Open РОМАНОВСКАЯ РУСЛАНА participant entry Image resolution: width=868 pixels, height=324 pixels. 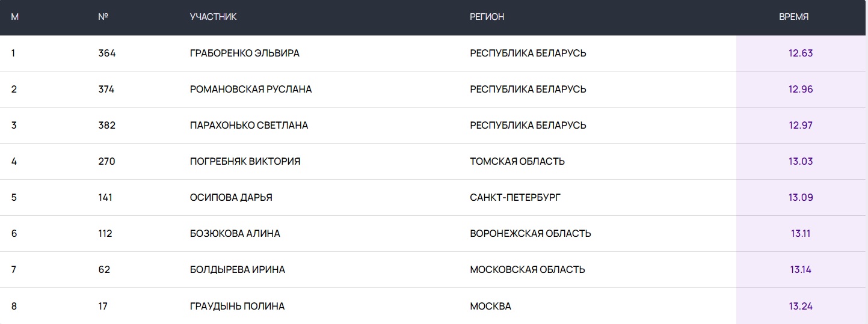point(250,89)
